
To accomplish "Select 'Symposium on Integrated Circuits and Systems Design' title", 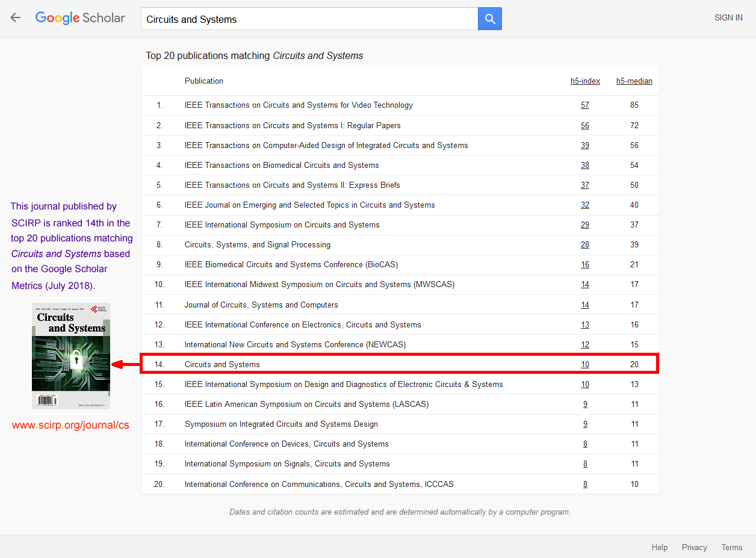I will tap(281, 424).
